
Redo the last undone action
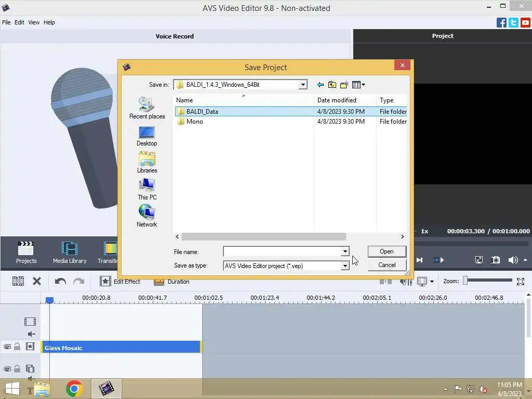pyautogui.click(x=79, y=281)
